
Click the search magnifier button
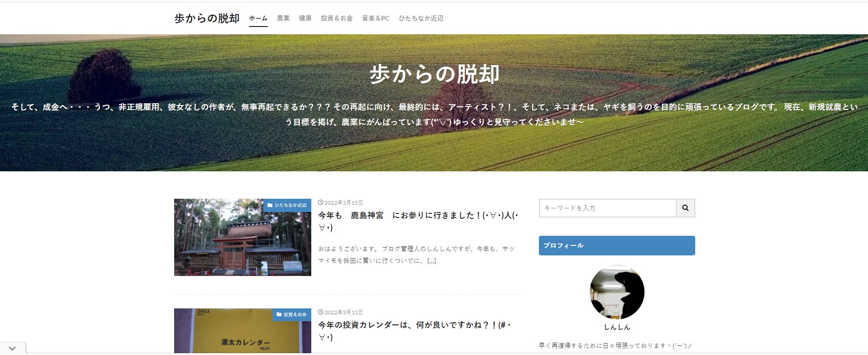tap(685, 208)
